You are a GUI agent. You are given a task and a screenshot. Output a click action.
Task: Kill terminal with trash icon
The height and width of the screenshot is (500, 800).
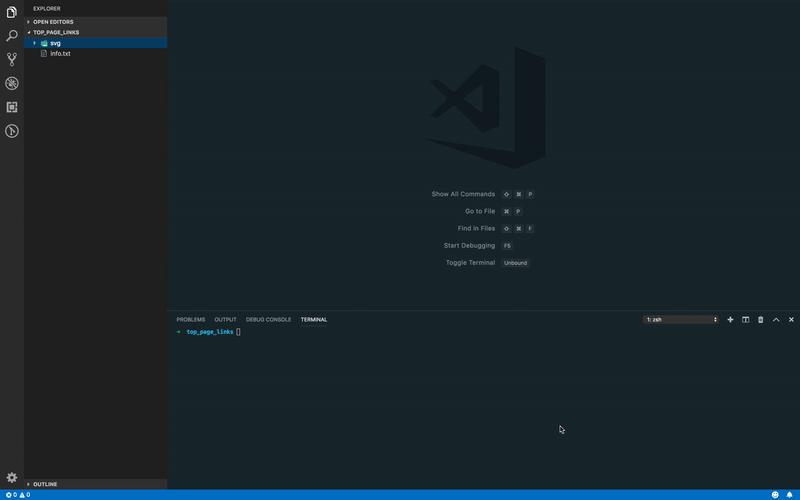(760, 319)
